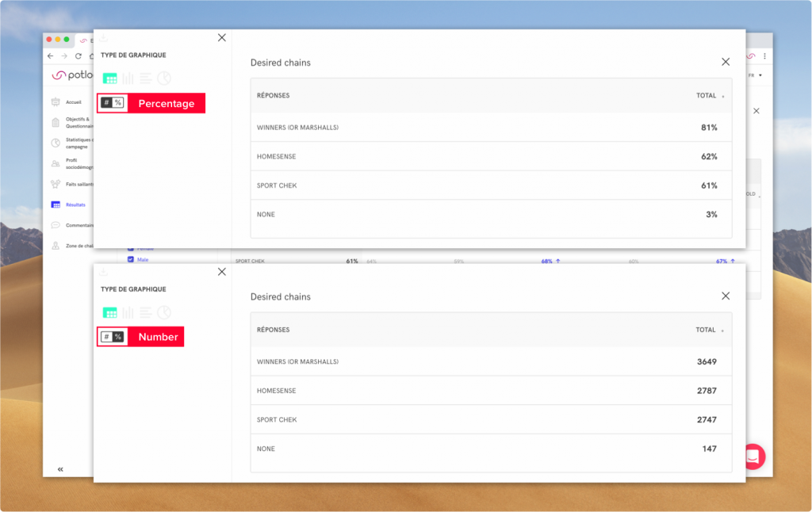The width and height of the screenshot is (812, 512).
Task: Open Statistiques de campagne in sidebar
Action: point(79,143)
